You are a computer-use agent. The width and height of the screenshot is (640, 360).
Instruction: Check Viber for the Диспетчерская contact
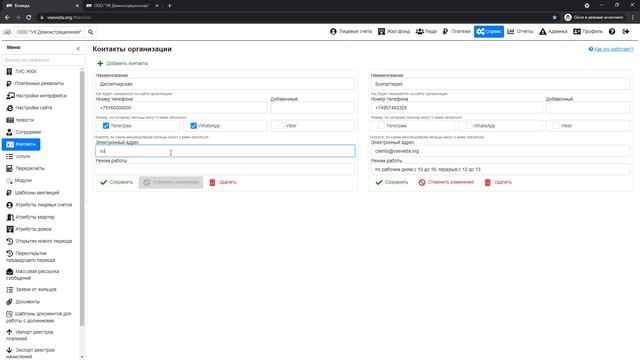pos(280,126)
